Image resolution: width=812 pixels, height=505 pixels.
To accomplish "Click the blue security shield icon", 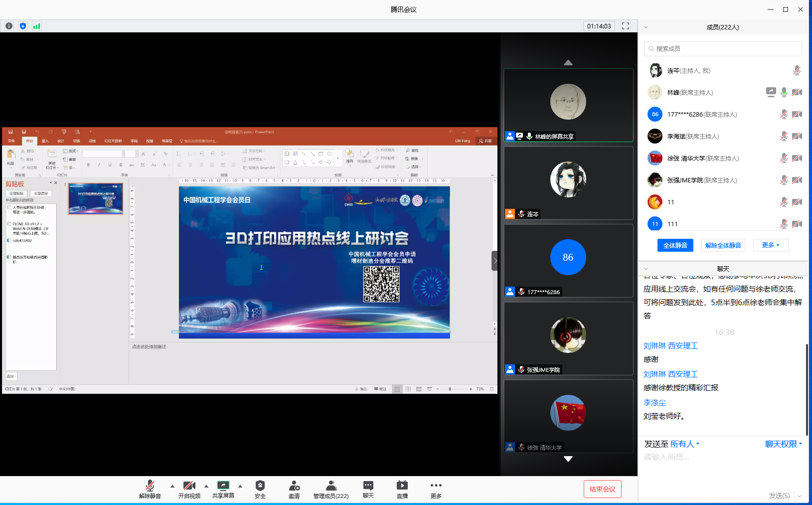I will (23, 26).
